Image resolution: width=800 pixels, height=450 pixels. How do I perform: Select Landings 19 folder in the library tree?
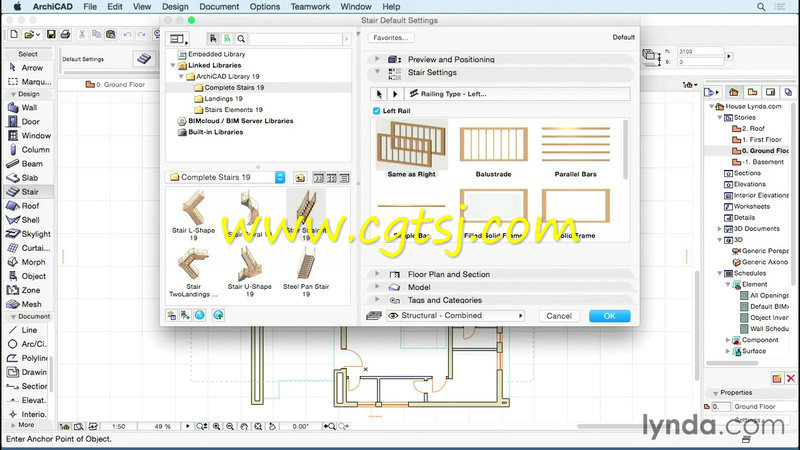(223, 98)
